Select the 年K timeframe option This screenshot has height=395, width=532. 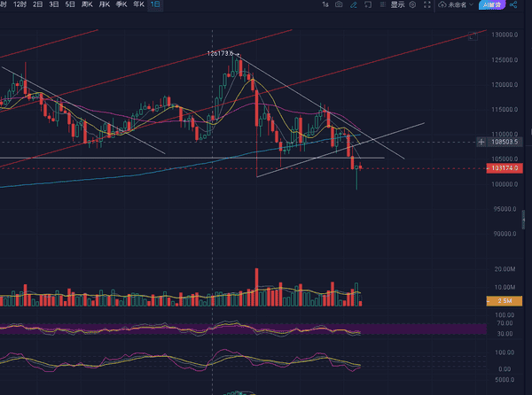click(137, 5)
